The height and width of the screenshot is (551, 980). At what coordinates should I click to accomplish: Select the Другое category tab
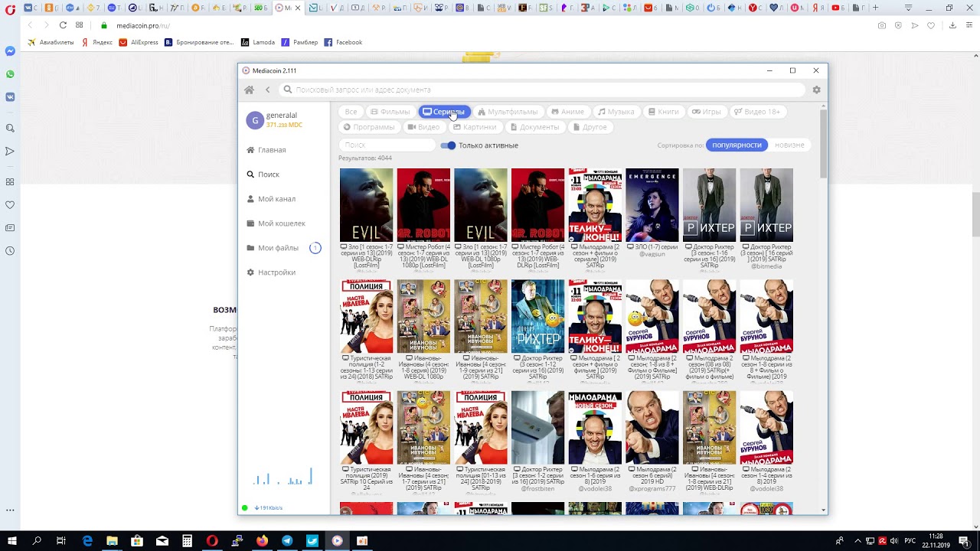click(x=590, y=127)
